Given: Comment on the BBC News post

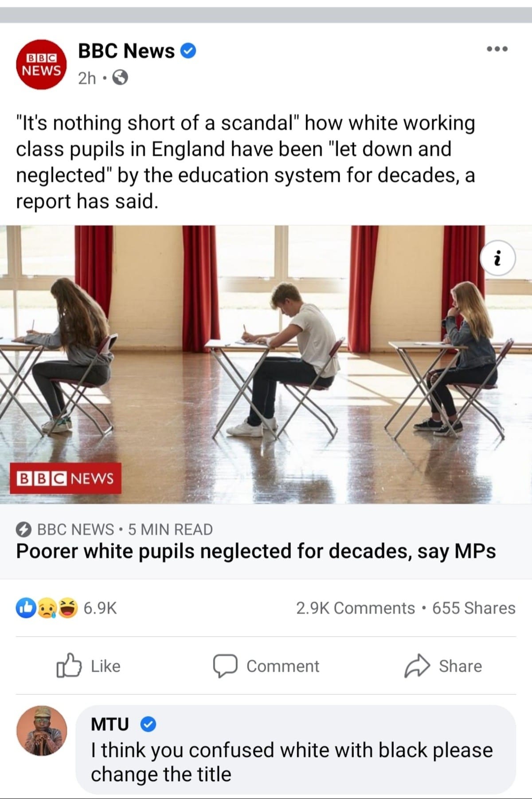Looking at the screenshot, I should coord(266,666).
